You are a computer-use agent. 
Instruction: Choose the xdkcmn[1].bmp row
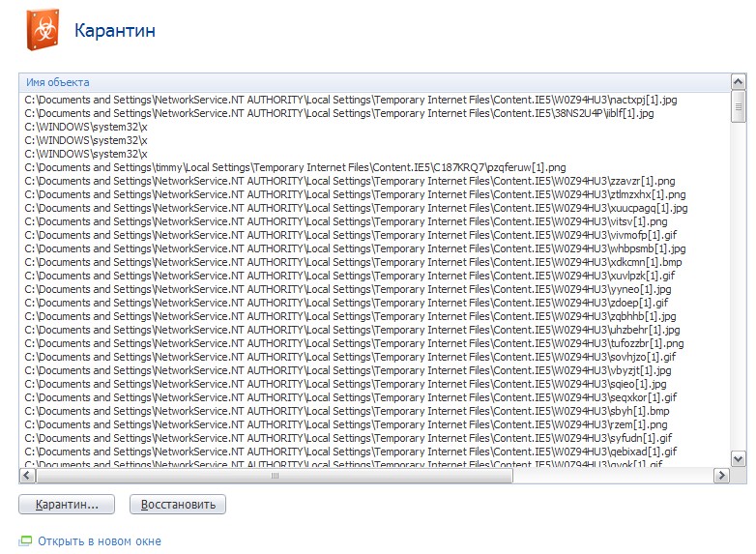(353, 262)
